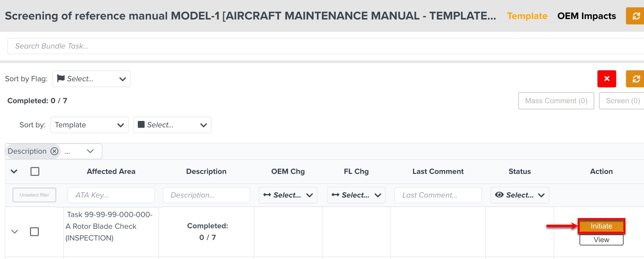Click the View button
The image size is (644, 259).
pos(601,240)
